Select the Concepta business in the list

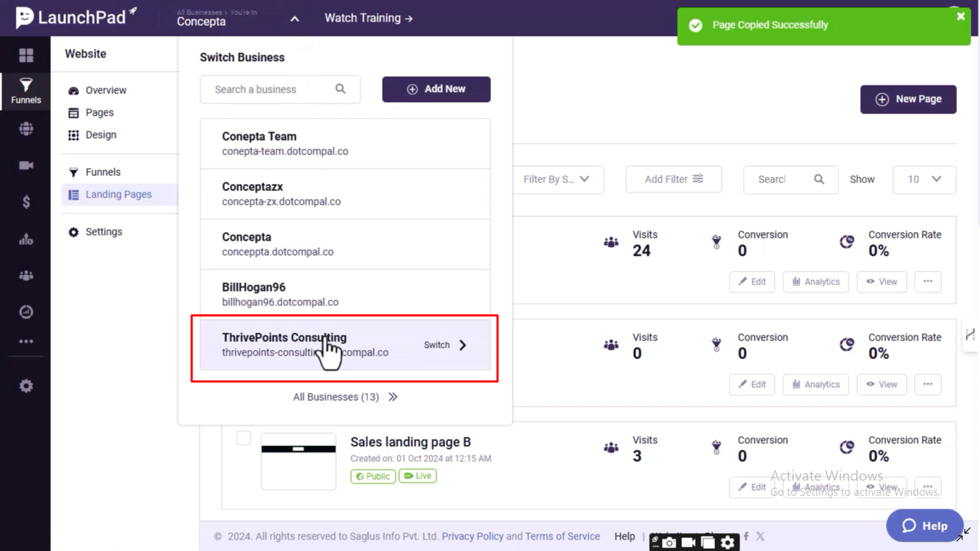pos(345,244)
